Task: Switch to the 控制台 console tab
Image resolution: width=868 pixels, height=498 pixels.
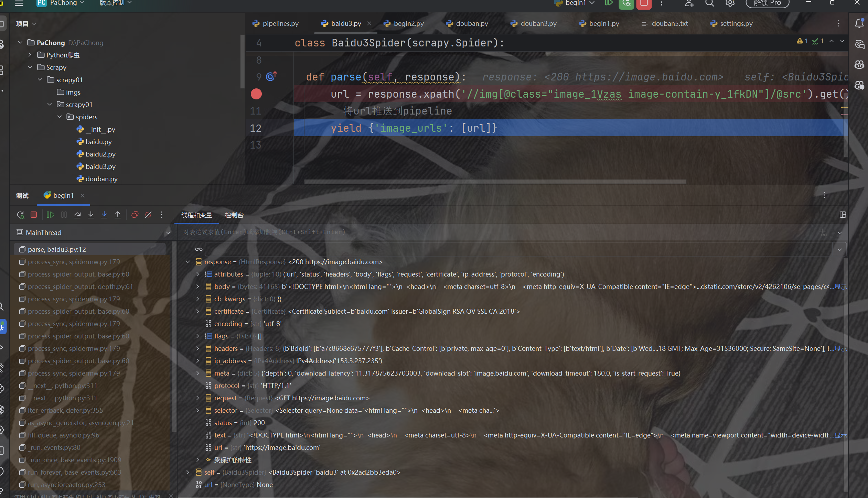Action: 234,215
